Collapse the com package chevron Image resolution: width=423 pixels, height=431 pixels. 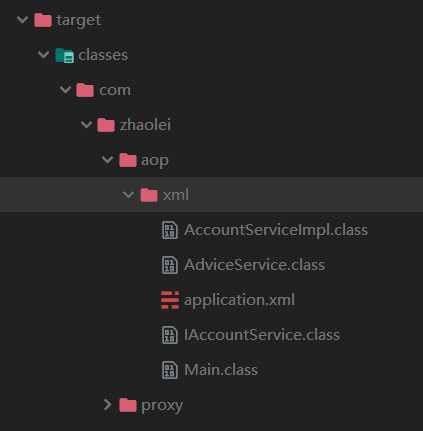tap(65, 90)
